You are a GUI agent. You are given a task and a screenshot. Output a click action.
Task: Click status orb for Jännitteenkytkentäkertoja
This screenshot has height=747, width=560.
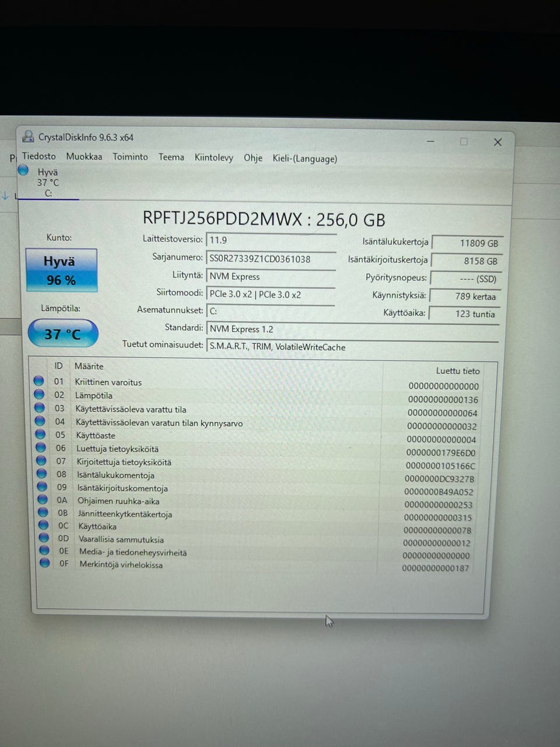click(43, 512)
